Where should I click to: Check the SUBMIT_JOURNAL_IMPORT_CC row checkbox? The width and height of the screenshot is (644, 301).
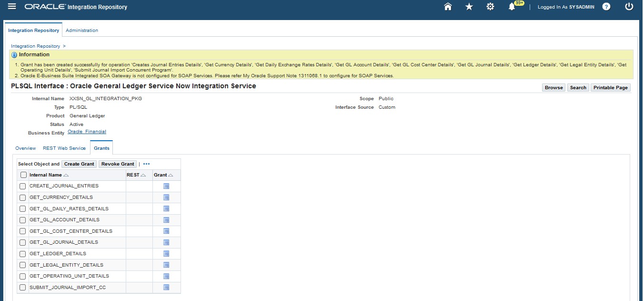click(22, 288)
